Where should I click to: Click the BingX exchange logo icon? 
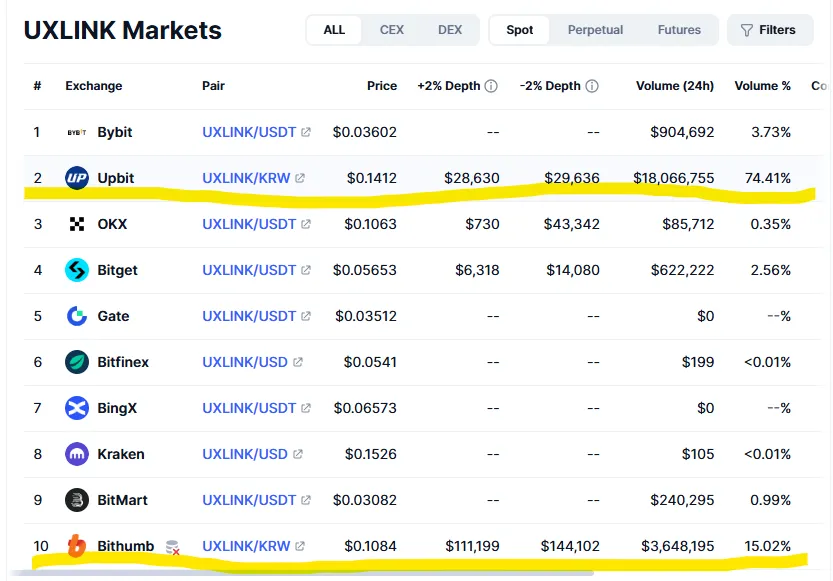click(77, 408)
